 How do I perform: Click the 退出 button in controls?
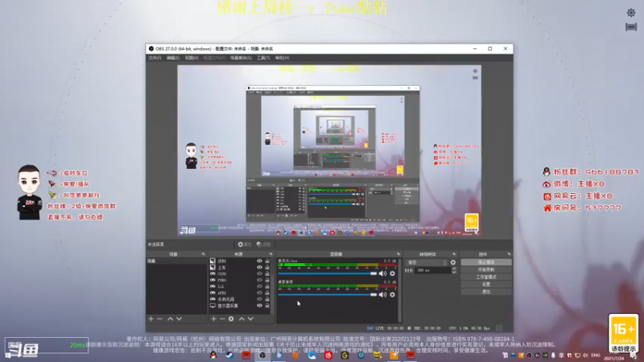(x=486, y=292)
